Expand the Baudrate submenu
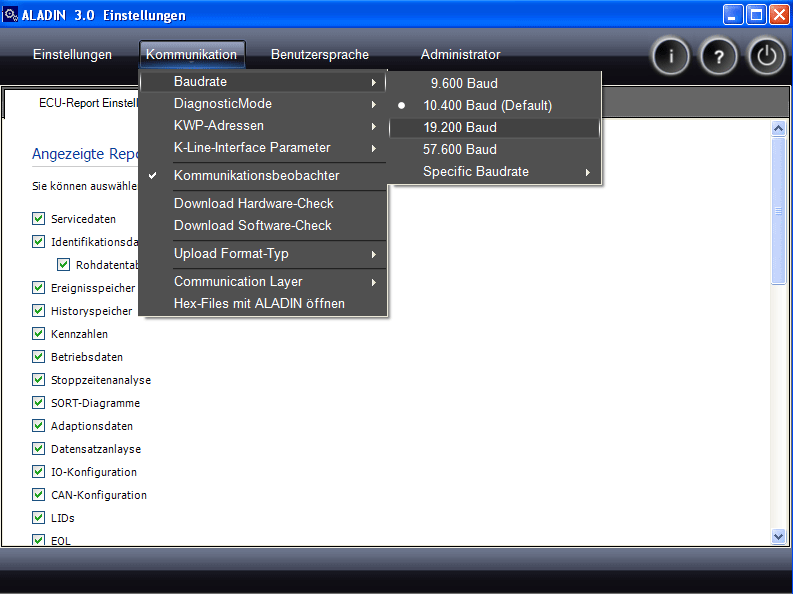 coord(263,81)
